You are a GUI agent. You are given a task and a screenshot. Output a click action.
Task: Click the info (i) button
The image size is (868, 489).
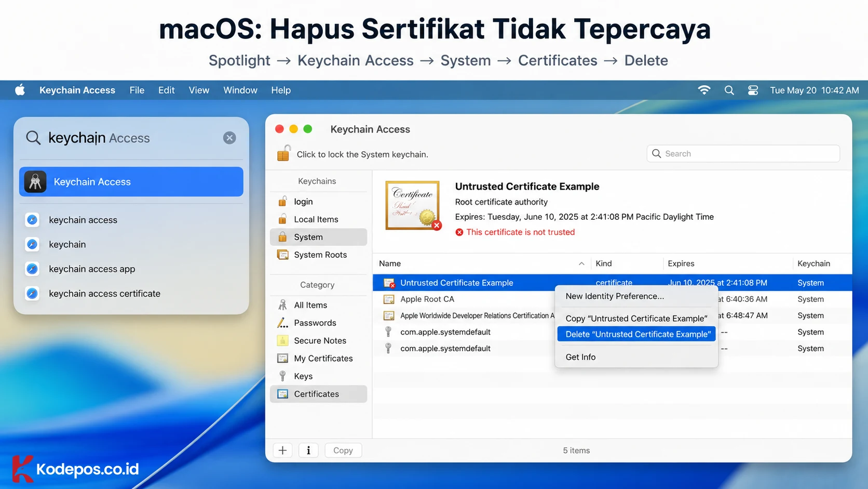(x=308, y=450)
